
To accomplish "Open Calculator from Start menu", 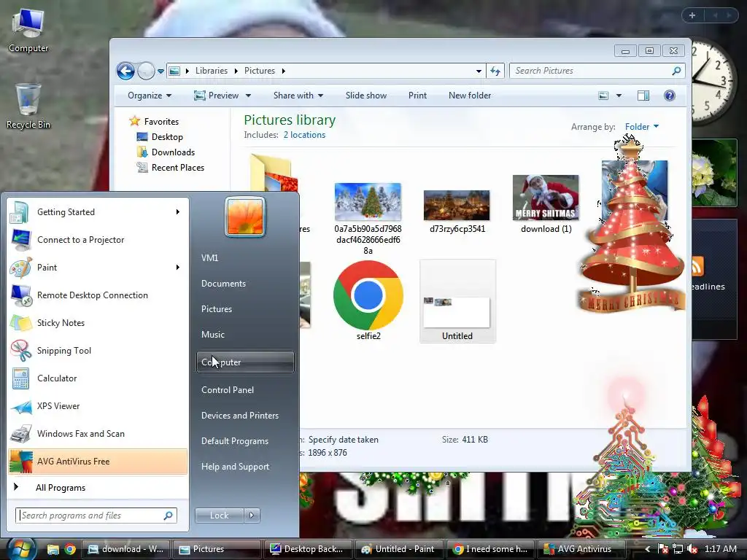I will 97,378.
